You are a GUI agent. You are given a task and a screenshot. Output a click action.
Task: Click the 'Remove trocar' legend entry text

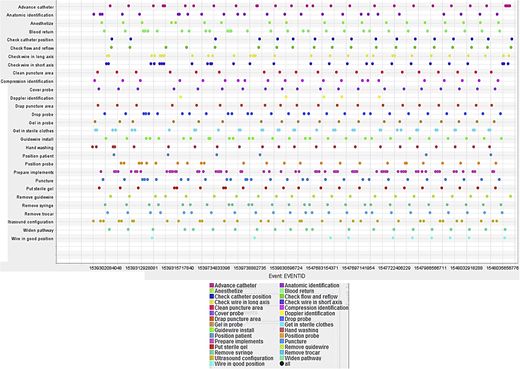coord(302,353)
